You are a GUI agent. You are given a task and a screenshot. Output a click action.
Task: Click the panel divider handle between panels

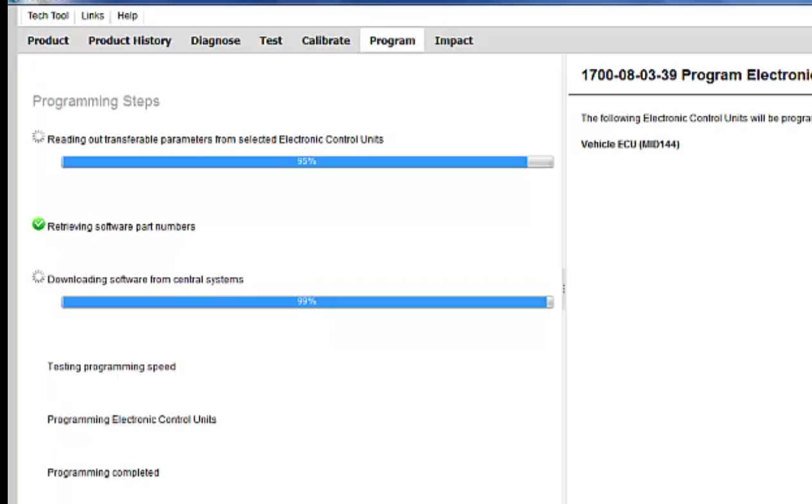coord(564,289)
